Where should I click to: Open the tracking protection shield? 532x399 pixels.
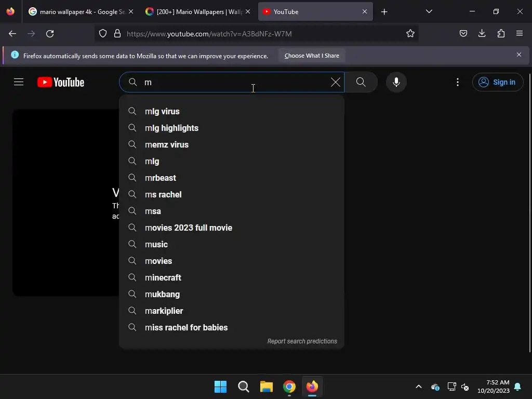click(x=103, y=34)
